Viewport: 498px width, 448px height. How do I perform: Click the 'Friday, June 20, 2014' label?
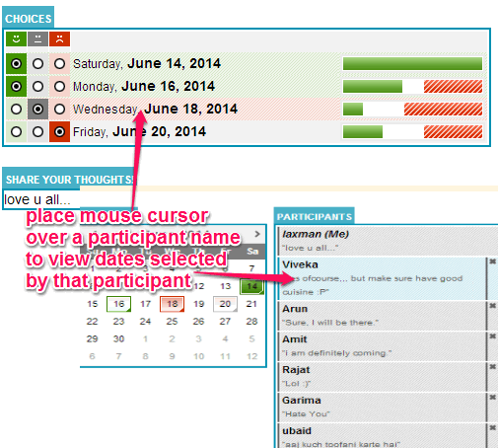(139, 132)
